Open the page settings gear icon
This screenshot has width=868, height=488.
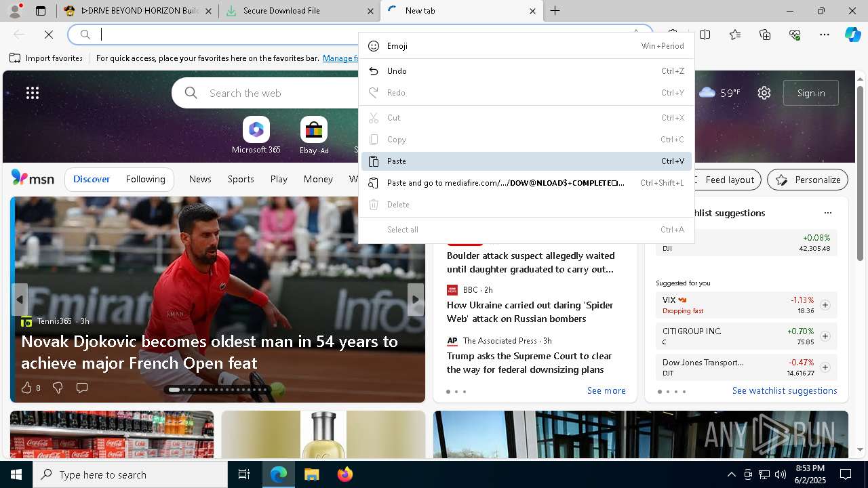coord(764,93)
